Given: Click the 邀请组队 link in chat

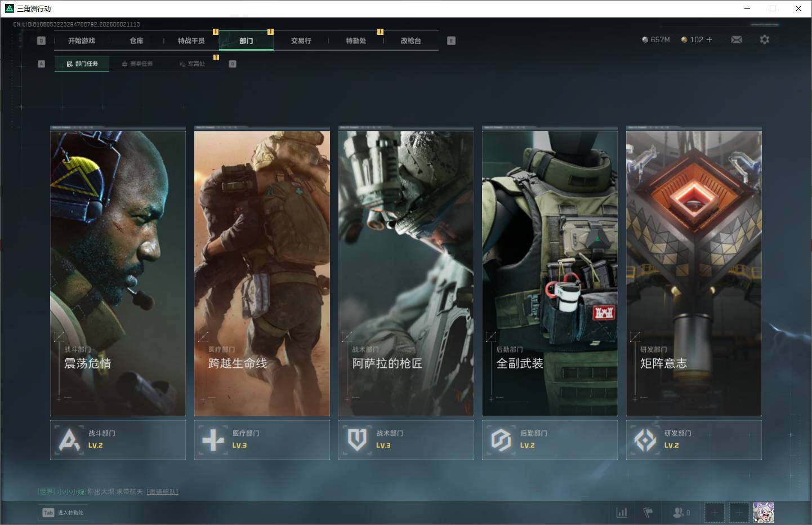Looking at the screenshot, I should point(162,492).
